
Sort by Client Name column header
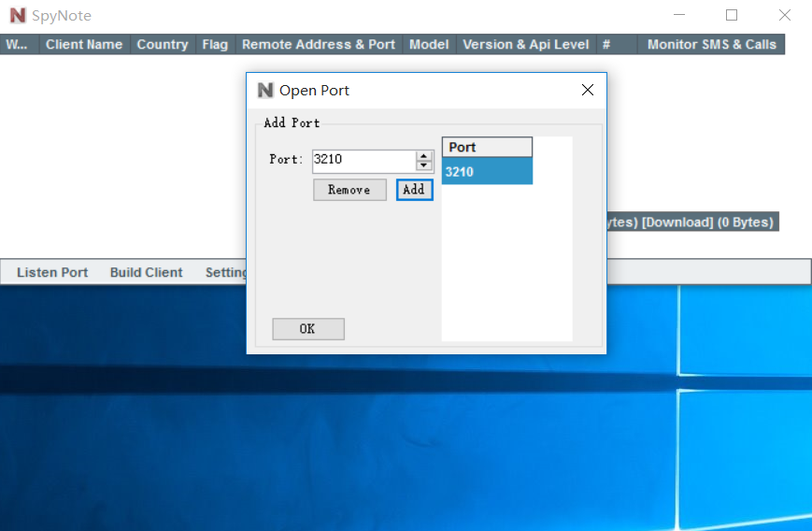coord(84,45)
